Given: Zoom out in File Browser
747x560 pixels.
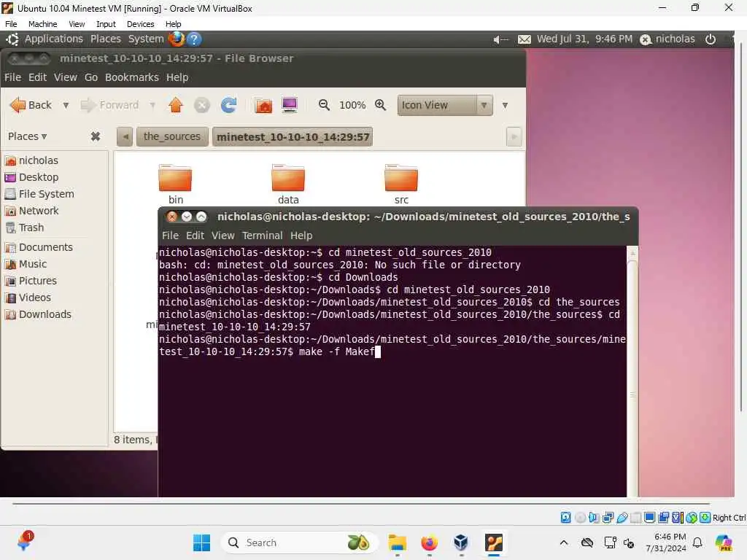Looking at the screenshot, I should click(324, 105).
